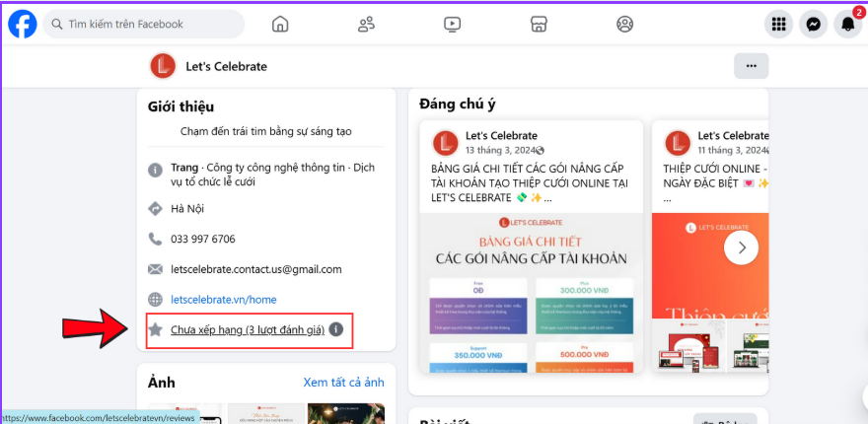Open the Home tab icon
The image size is (868, 424).
(x=280, y=25)
